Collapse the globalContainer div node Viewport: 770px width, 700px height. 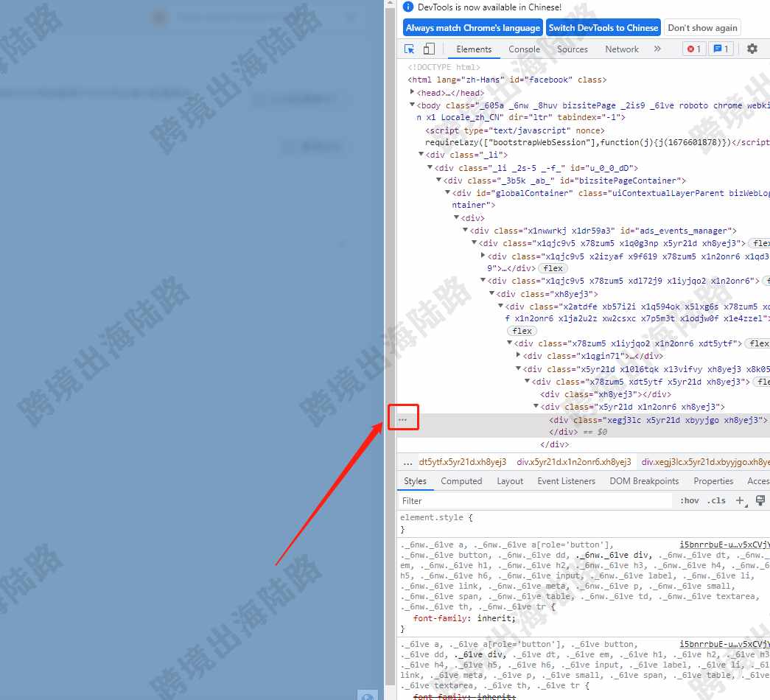point(448,192)
